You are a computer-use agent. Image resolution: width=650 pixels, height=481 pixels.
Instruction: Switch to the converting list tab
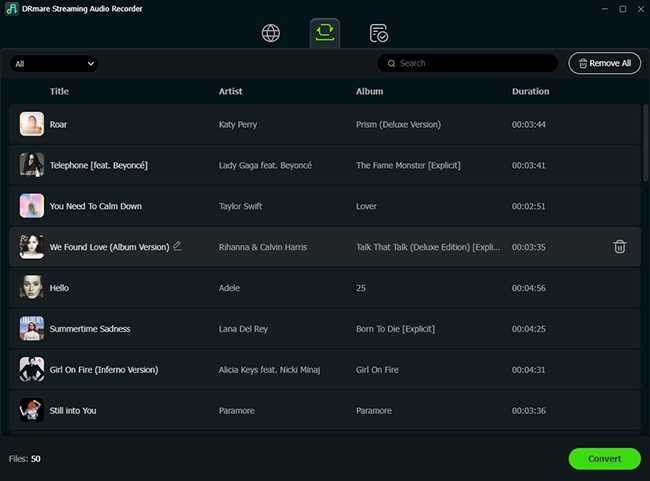(325, 33)
